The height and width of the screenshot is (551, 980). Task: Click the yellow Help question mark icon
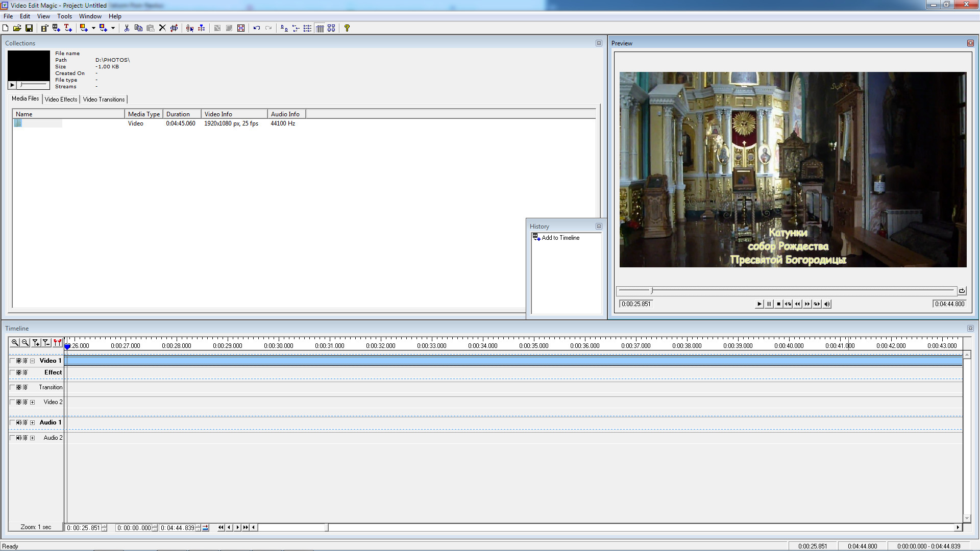pos(347,28)
